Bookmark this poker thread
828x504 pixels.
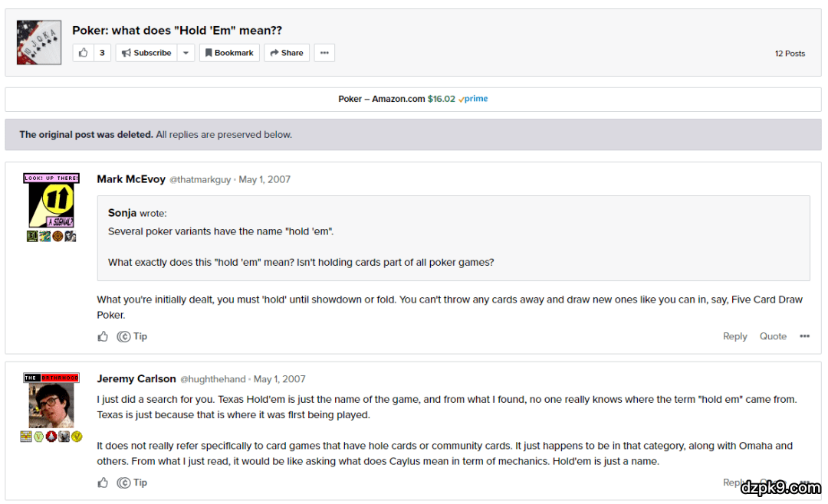(229, 53)
